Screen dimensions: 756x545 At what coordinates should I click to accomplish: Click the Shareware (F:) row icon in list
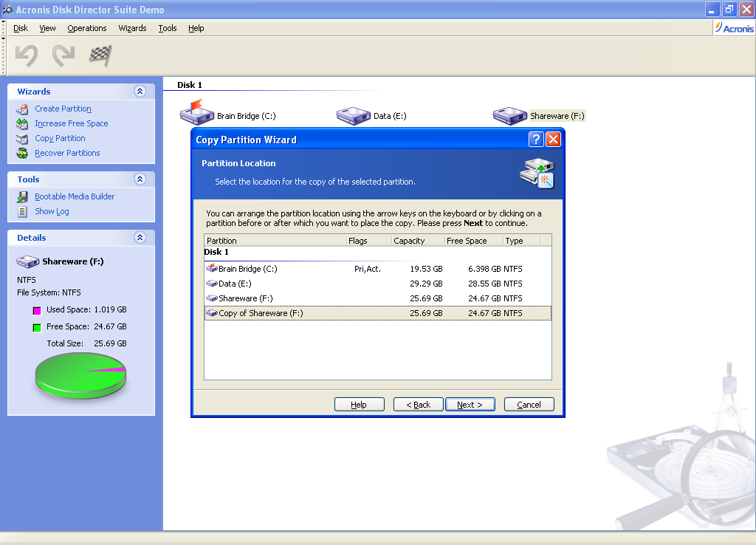click(x=212, y=298)
